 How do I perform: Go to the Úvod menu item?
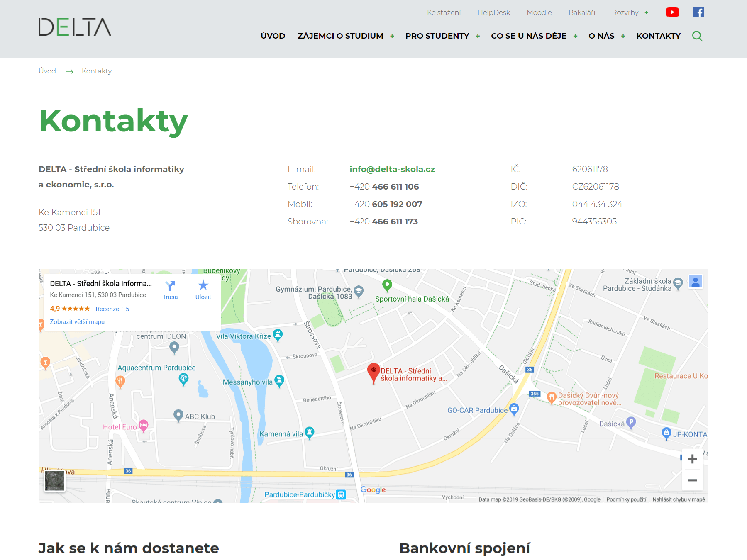pyautogui.click(x=273, y=36)
